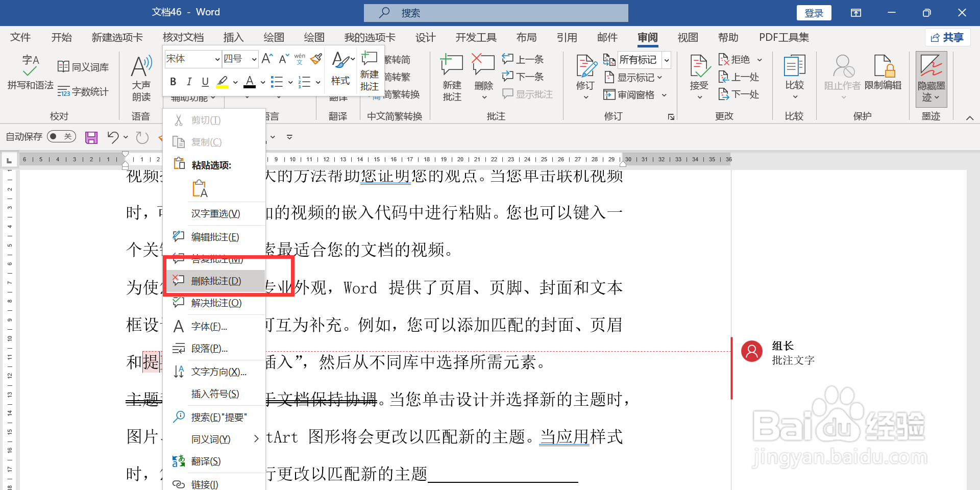Click Restrict Editing (限制编辑)

[883, 72]
